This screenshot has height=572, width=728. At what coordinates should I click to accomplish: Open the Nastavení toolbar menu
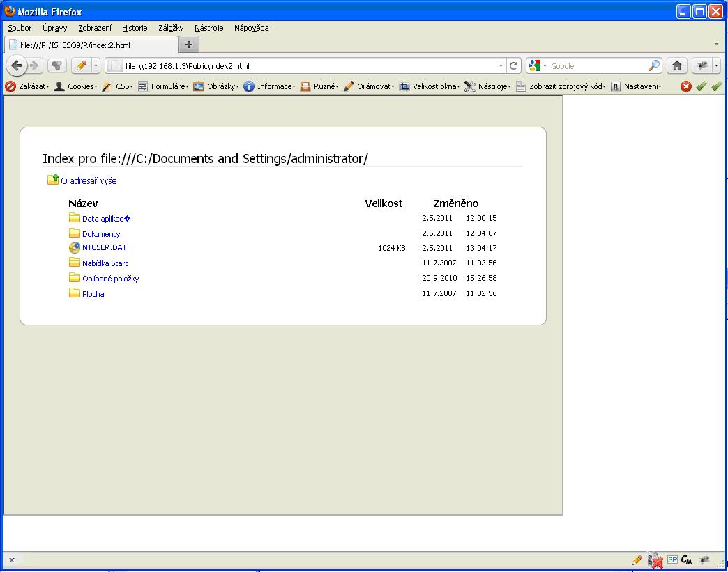tap(636, 86)
